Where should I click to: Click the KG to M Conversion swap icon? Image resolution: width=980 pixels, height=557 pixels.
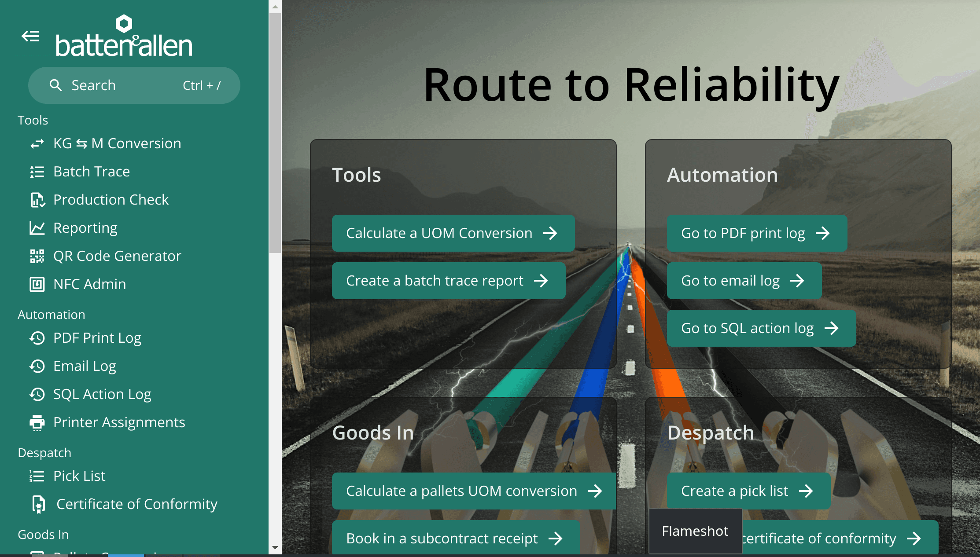[37, 143]
